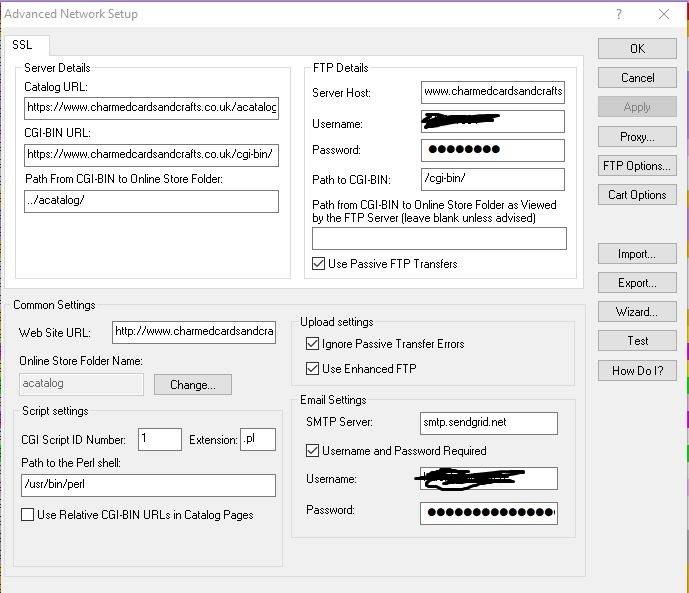Screen dimensions: 689x593
Task: Switch to the SSL tab
Action: [x=22, y=45]
